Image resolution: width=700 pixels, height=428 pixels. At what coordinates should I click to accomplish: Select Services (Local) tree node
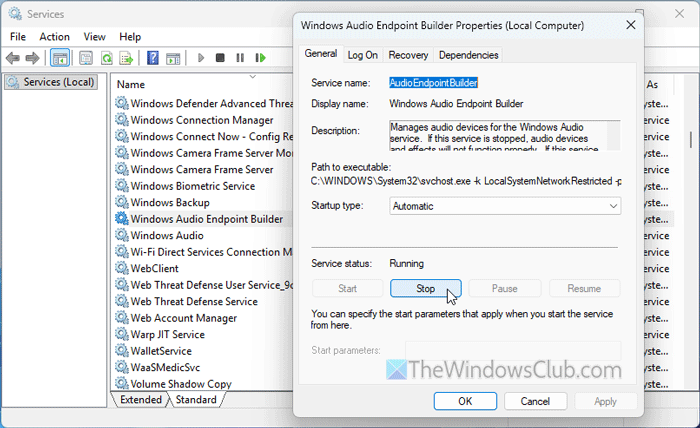[x=52, y=82]
